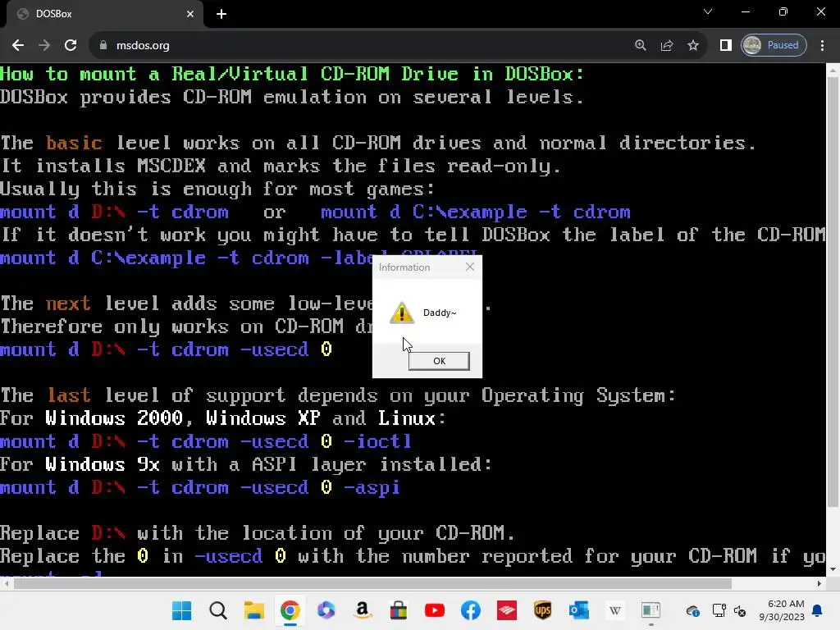840x630 pixels.
Task: Go back to the previous page
Action: (18, 46)
